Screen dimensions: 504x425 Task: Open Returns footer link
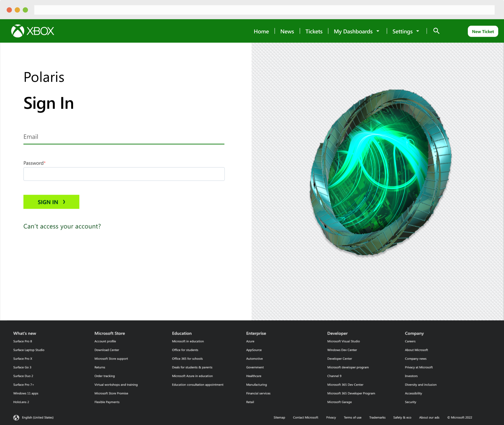[x=100, y=367]
